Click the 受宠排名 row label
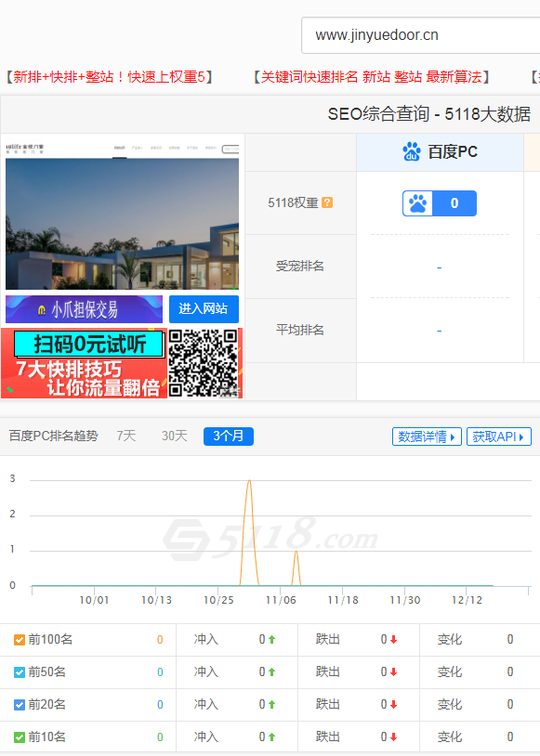 [299, 266]
